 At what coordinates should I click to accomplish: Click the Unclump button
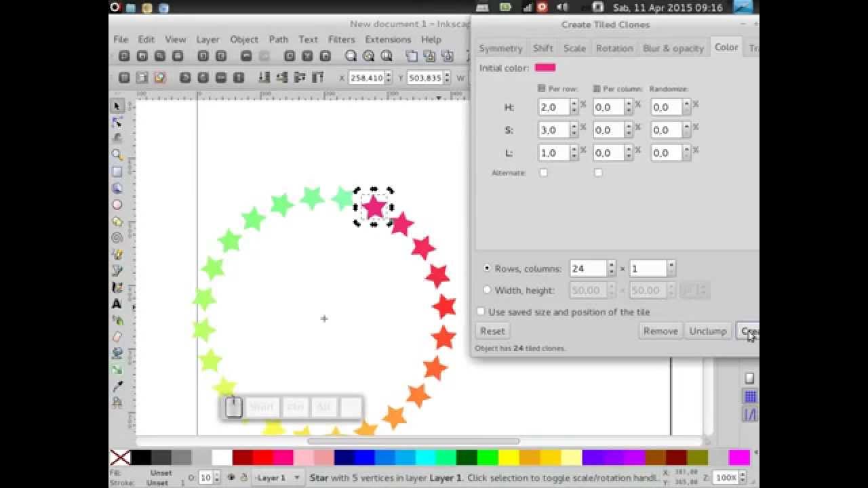point(707,331)
